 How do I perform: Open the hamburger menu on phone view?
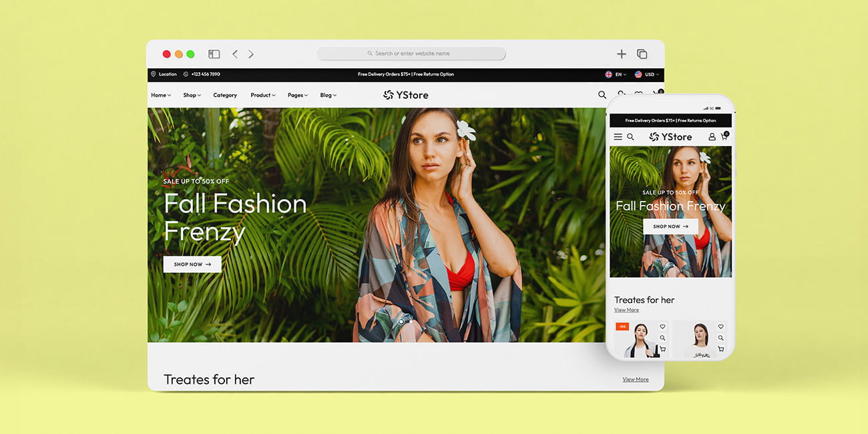click(618, 137)
